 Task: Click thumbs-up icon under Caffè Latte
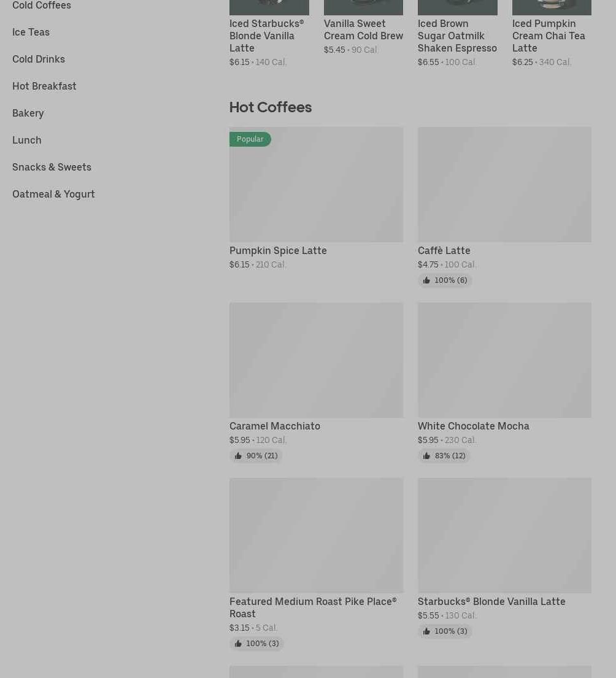[x=426, y=280]
